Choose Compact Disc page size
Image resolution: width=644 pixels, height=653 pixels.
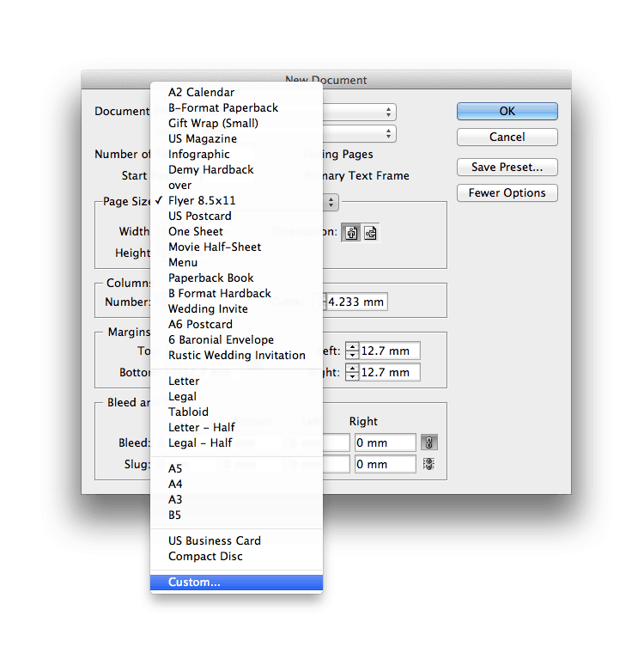236,557
